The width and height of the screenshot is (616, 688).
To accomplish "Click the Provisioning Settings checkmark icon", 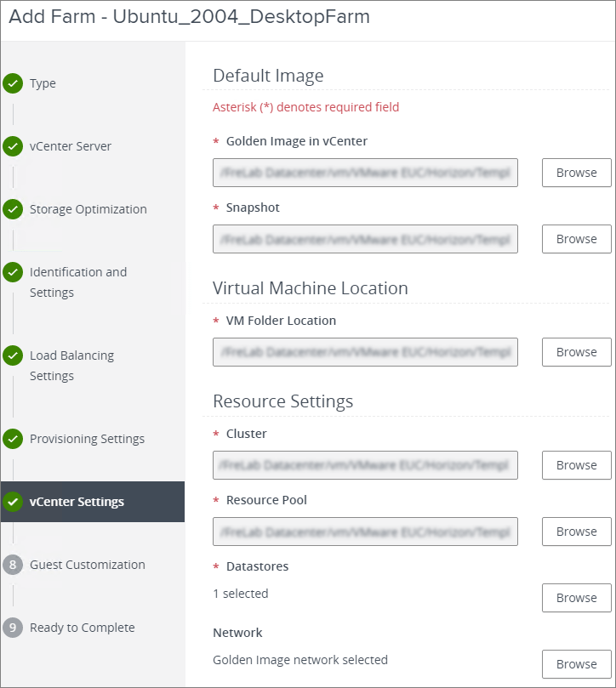I will [13, 439].
